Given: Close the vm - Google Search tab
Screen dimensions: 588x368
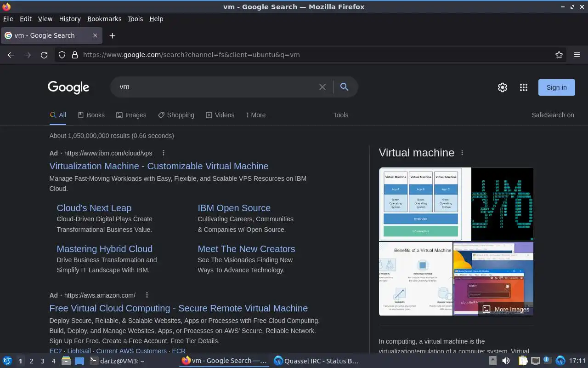Looking at the screenshot, I should point(95,35).
